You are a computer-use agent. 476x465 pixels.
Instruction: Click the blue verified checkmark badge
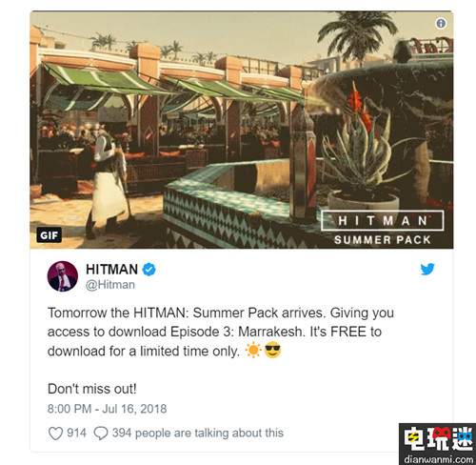[x=149, y=270]
